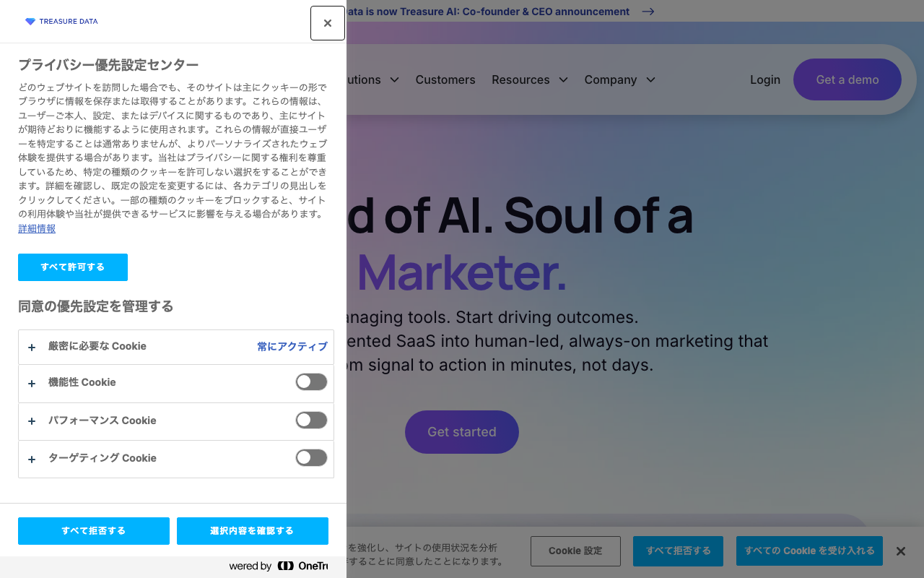The width and height of the screenshot is (924, 578).
Task: Confirm choices with 選択内容を確認する
Action: (253, 531)
